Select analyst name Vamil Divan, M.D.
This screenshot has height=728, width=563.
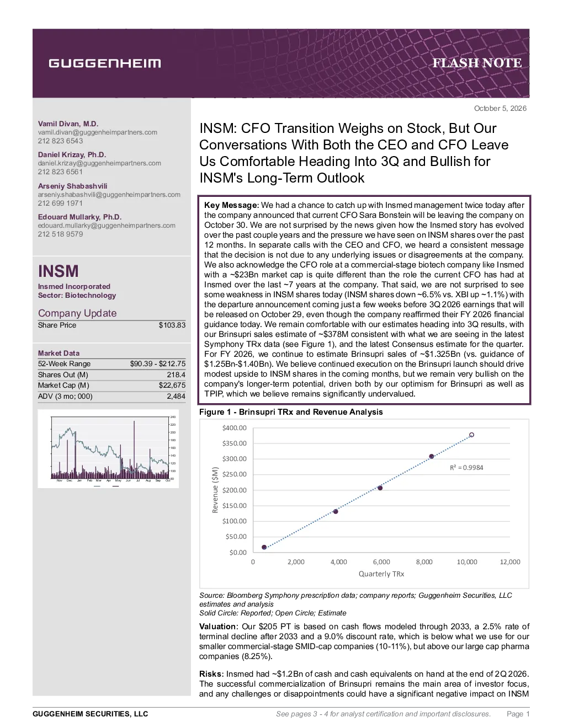click(x=68, y=124)
